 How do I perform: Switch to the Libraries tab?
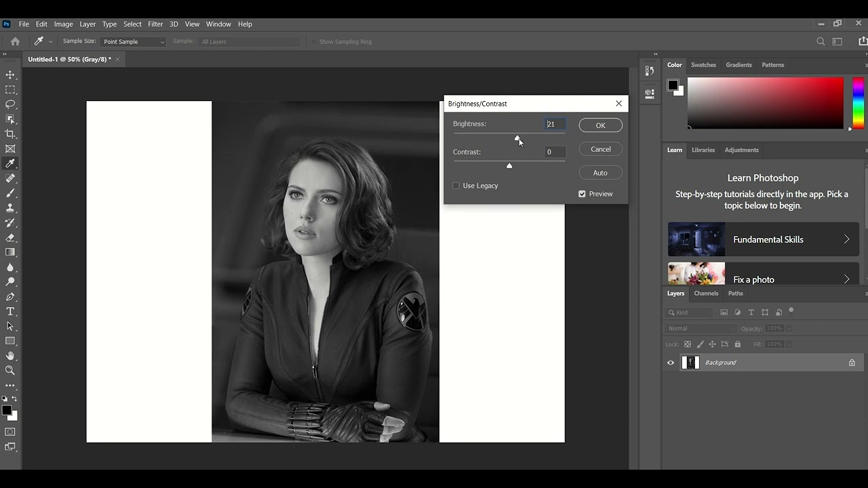[x=703, y=150]
